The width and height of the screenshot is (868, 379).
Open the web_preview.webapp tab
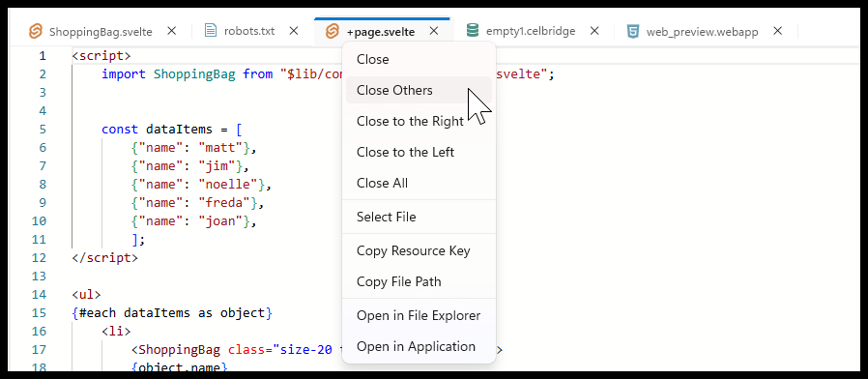[x=702, y=32]
